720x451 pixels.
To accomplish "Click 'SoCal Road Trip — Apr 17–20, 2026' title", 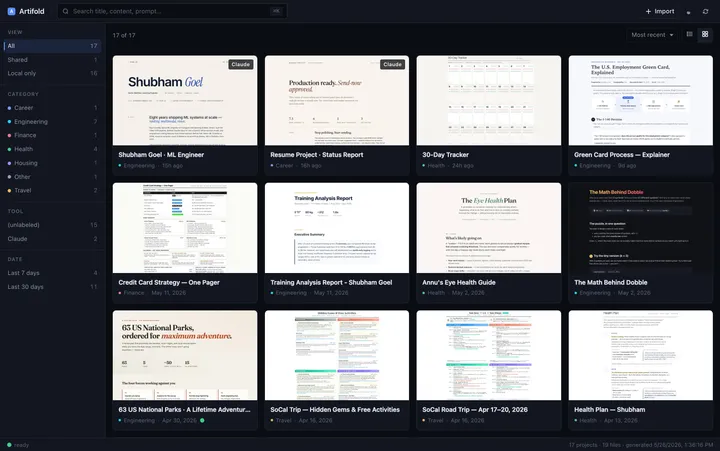I will click(x=475, y=410).
